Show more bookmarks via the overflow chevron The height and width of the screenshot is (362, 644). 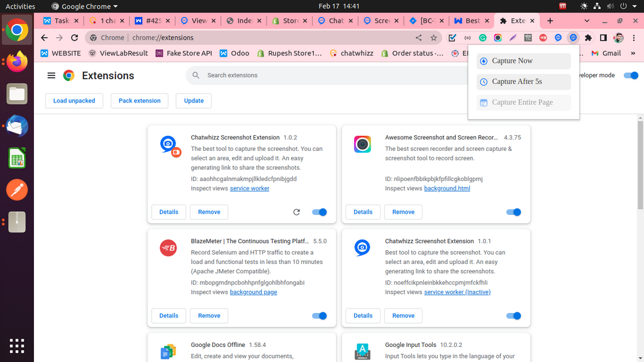pyautogui.click(x=633, y=53)
